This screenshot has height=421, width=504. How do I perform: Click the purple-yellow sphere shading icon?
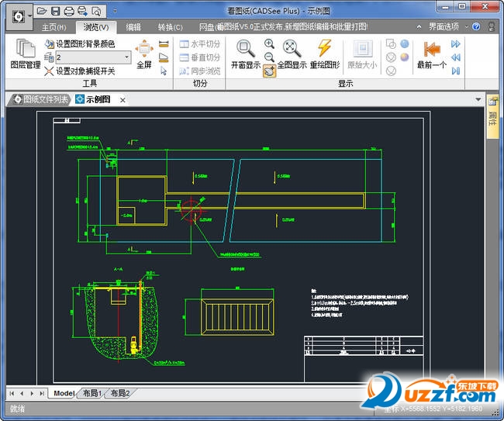coord(404,57)
